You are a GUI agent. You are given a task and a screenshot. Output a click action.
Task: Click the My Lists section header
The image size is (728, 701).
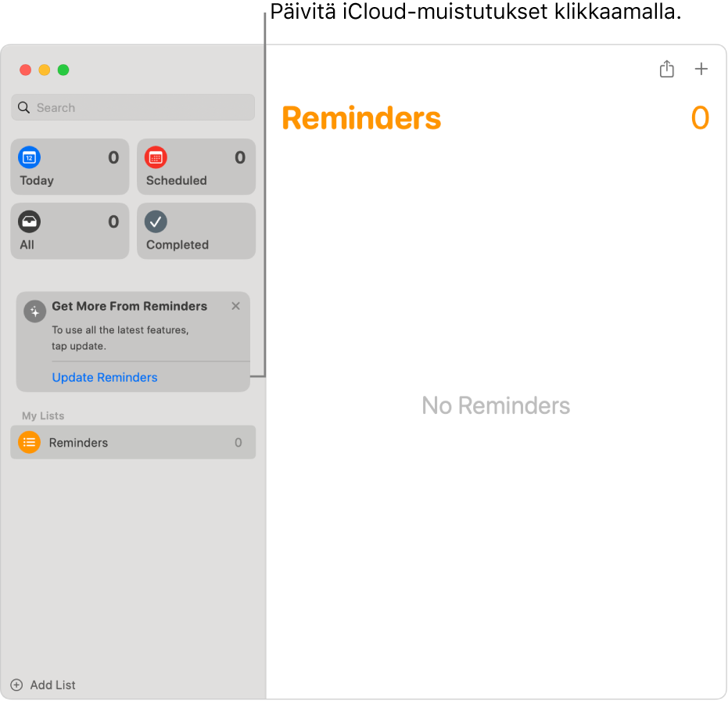tap(43, 415)
